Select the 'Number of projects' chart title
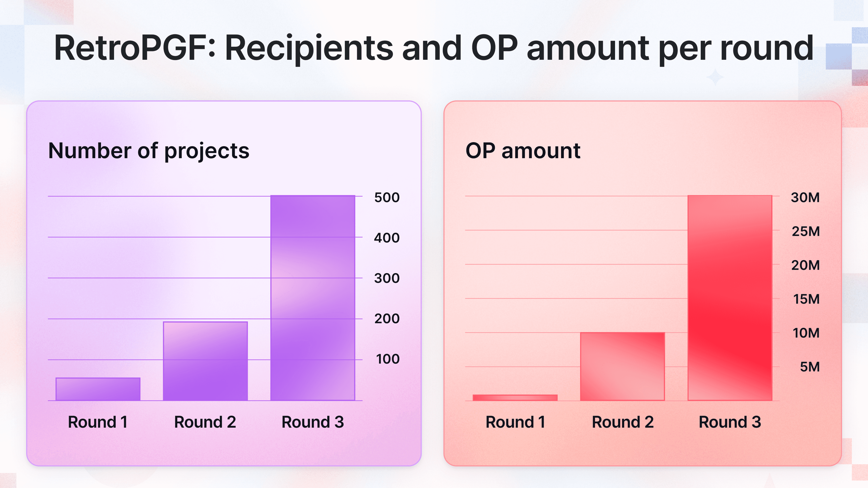This screenshot has height=488, width=868. pyautogui.click(x=149, y=151)
